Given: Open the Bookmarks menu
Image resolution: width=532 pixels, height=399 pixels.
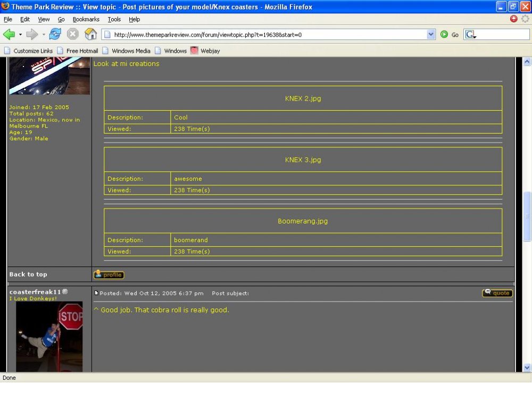Looking at the screenshot, I should [86, 19].
